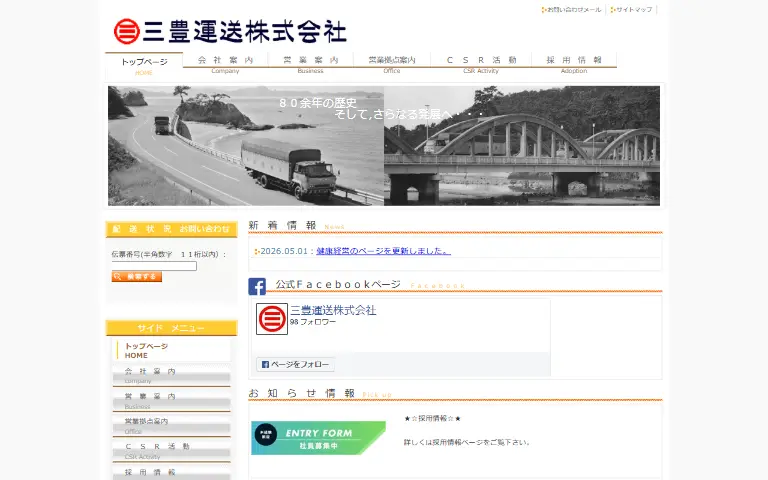Select the トップページ HOME navigation tab
This screenshot has height=480, width=768.
click(144, 66)
